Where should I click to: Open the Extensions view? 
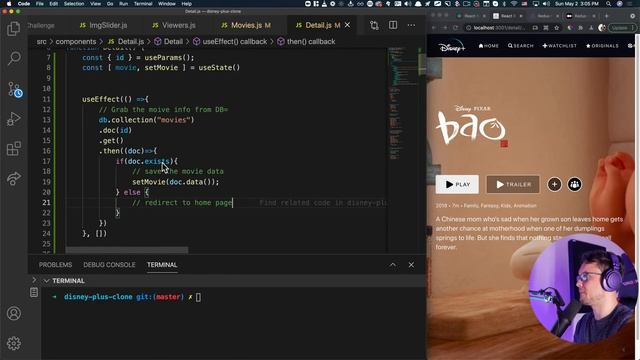click(x=13, y=149)
